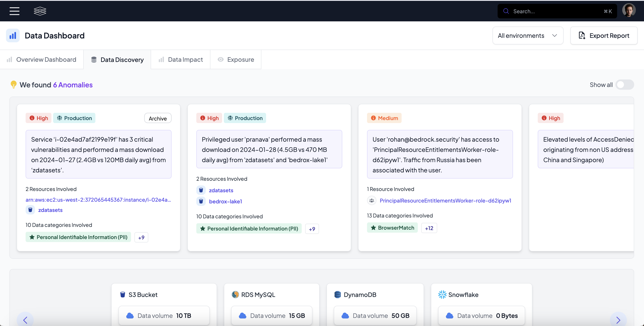The image size is (644, 326).
Task: Click the RDS MySQL icon
Action: (x=235, y=294)
